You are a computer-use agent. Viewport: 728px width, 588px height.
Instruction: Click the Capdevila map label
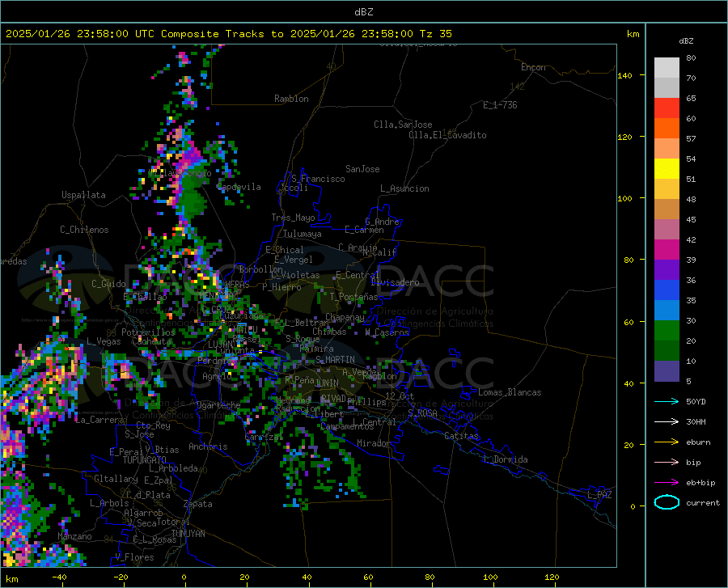(239, 187)
